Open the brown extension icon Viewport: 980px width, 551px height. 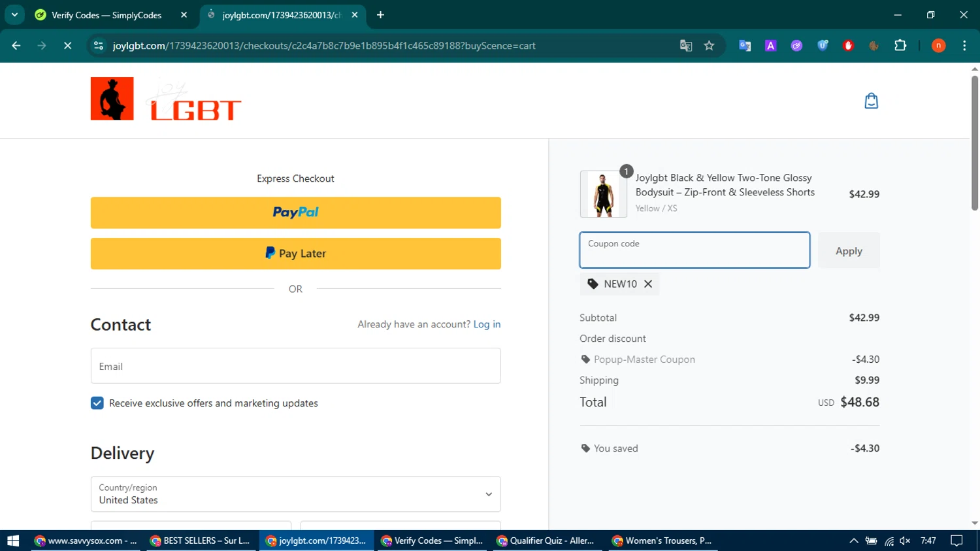(x=874, y=46)
